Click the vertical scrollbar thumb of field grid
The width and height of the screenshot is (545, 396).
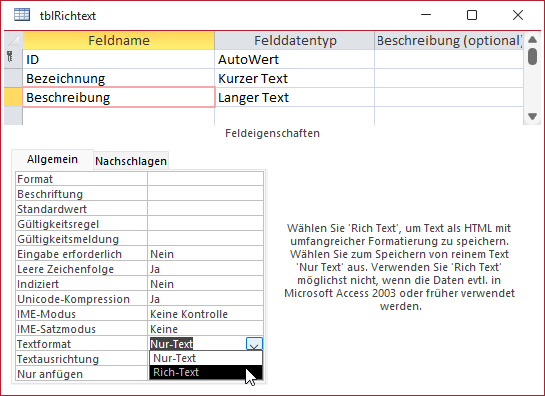(x=532, y=56)
